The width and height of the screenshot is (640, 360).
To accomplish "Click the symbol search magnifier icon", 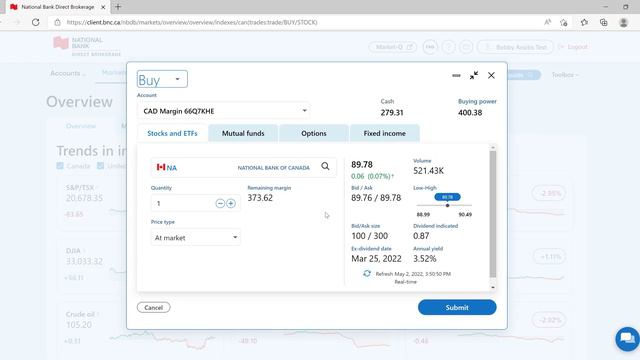I will (x=325, y=166).
